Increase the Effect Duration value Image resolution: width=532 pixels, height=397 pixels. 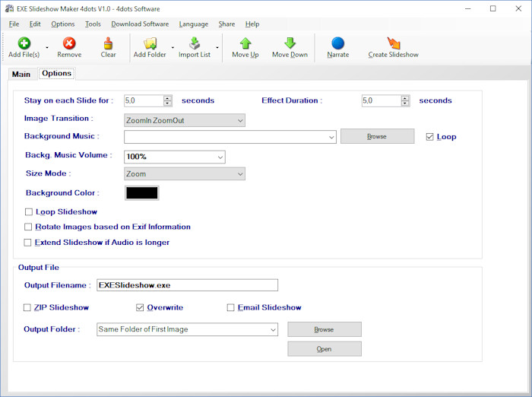tap(405, 98)
